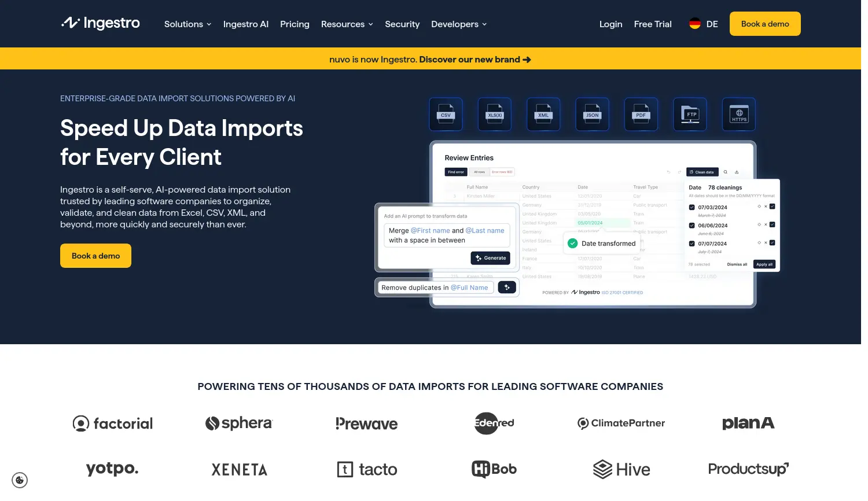Toggle the 06/06/2024 cleaning checkbox

[692, 225]
